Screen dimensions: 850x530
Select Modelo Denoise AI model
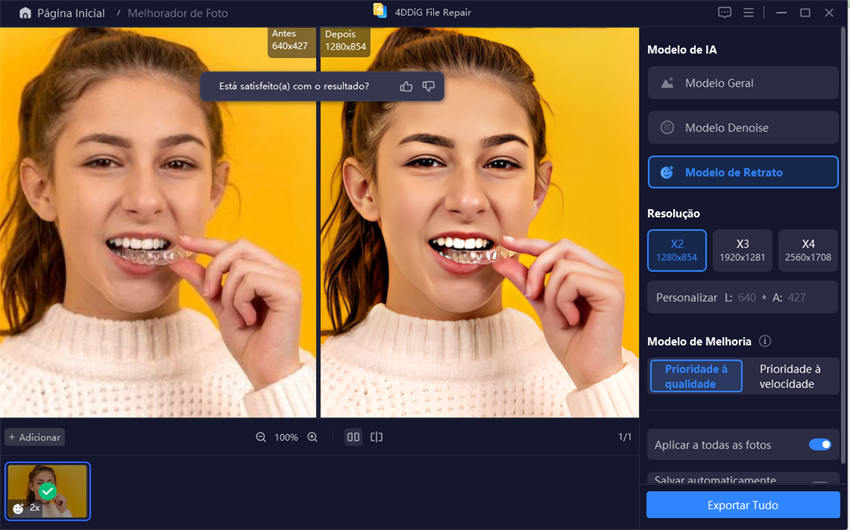tap(743, 128)
